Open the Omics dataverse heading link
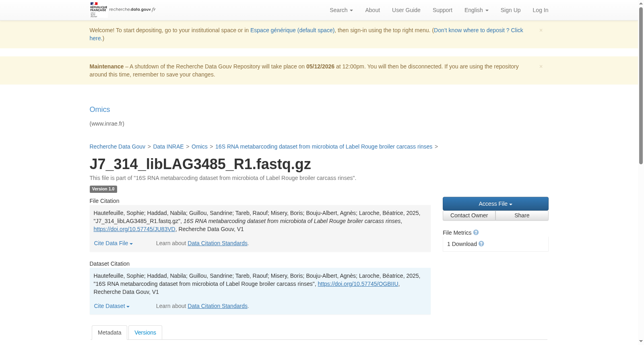 point(100,109)
